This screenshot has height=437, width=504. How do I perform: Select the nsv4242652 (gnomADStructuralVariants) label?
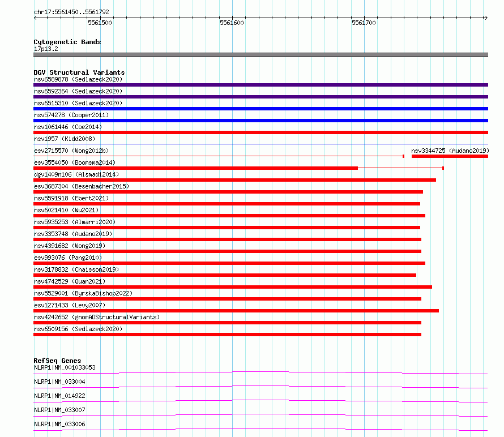(x=97, y=317)
